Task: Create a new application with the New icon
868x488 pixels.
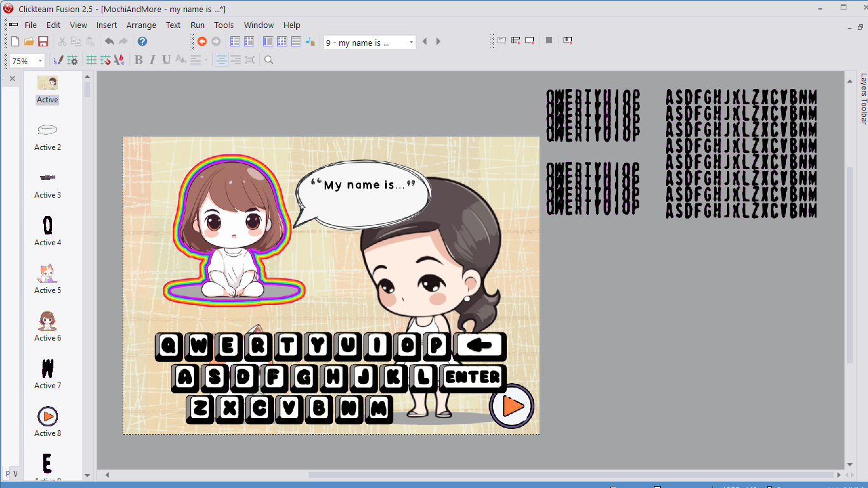Action: pos(15,41)
